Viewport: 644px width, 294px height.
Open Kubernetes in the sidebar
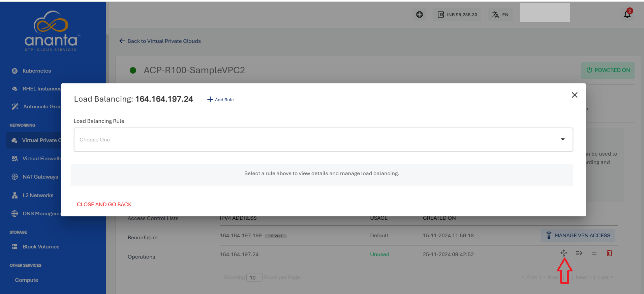tap(36, 71)
